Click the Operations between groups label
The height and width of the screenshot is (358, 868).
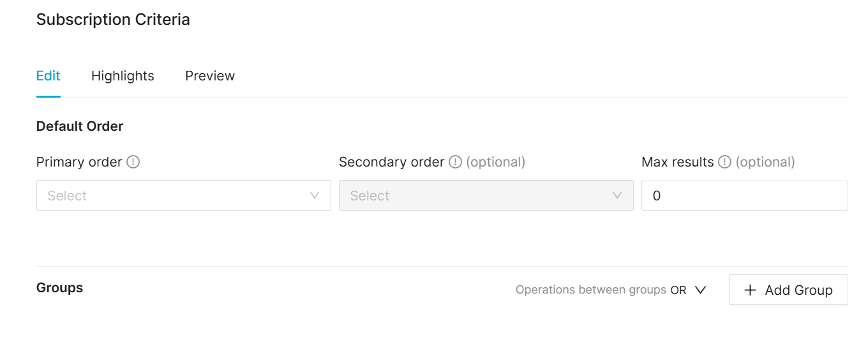pos(590,290)
